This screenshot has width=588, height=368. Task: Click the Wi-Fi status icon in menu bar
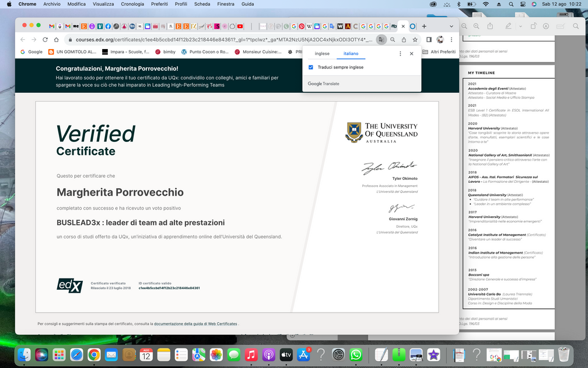[485, 4]
